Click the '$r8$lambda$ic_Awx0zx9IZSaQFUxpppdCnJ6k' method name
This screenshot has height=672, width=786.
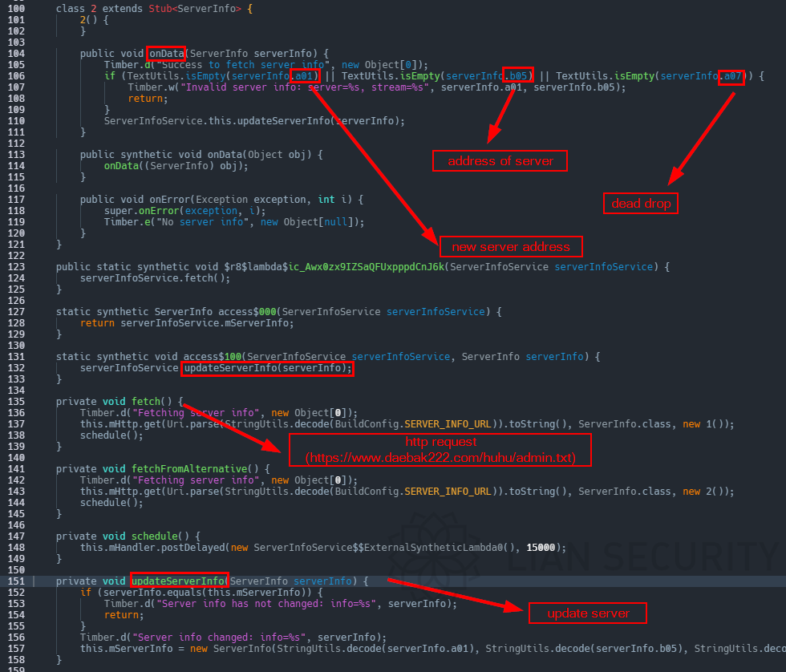[334, 267]
